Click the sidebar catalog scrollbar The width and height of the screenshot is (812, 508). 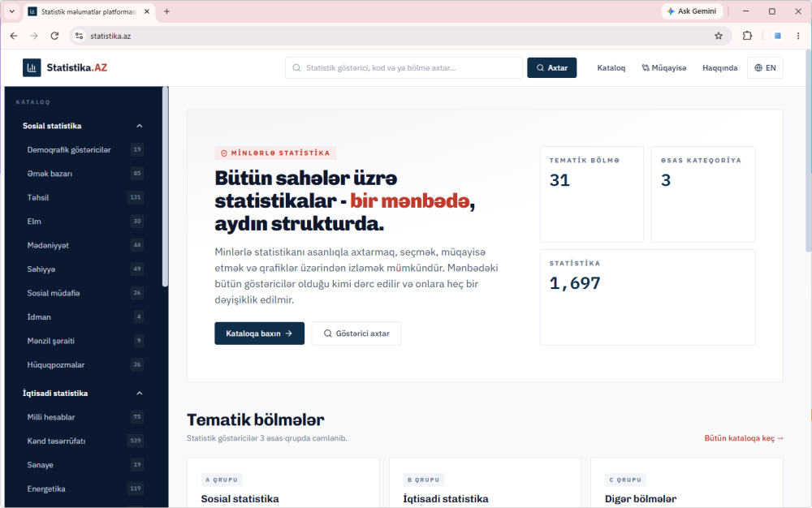(165, 186)
